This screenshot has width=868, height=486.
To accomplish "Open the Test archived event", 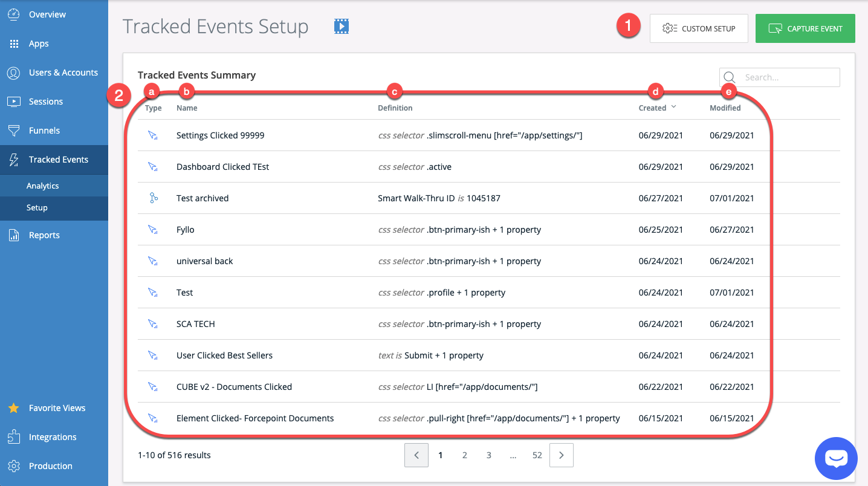I will (x=202, y=198).
